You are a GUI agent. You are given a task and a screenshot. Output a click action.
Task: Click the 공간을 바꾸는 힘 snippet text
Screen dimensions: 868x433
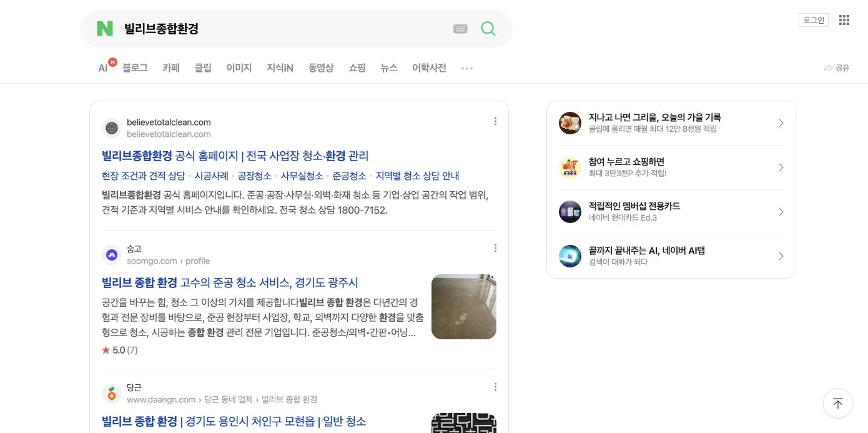263,317
